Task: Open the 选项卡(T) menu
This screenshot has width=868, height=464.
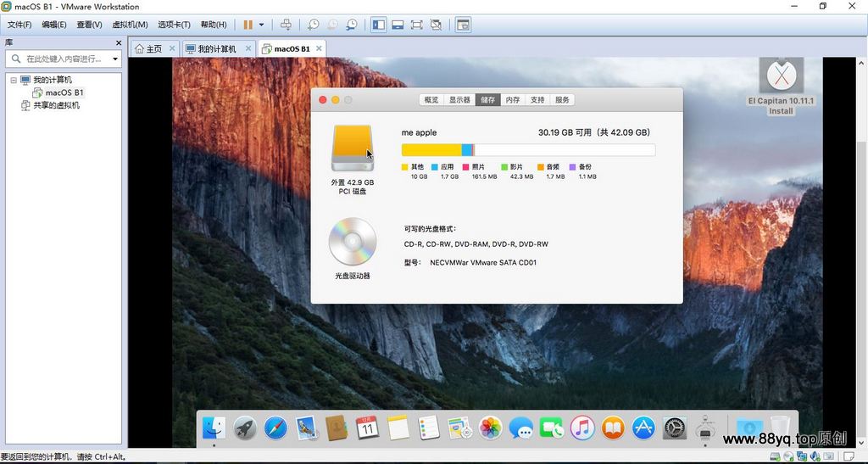Action: pos(174,25)
